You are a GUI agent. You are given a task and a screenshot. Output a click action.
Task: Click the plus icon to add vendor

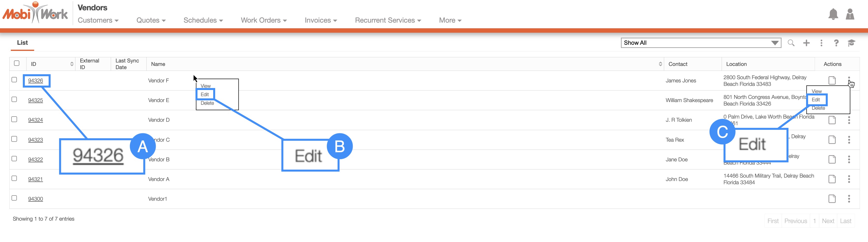point(806,43)
